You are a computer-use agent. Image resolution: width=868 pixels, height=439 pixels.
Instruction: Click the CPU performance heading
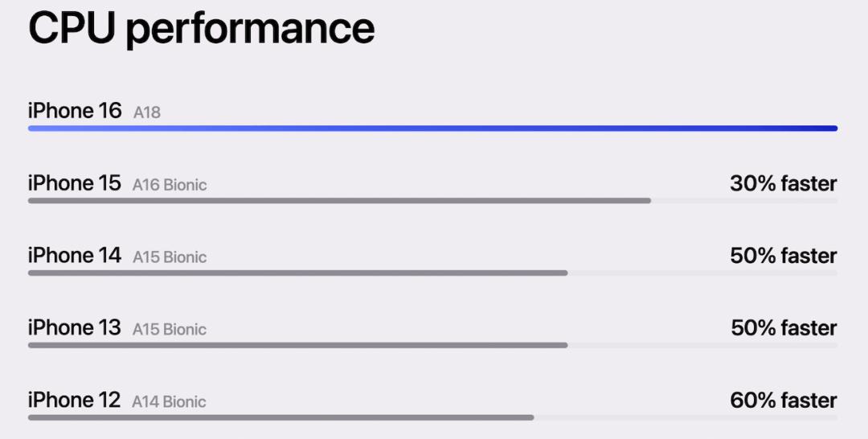click(x=201, y=28)
